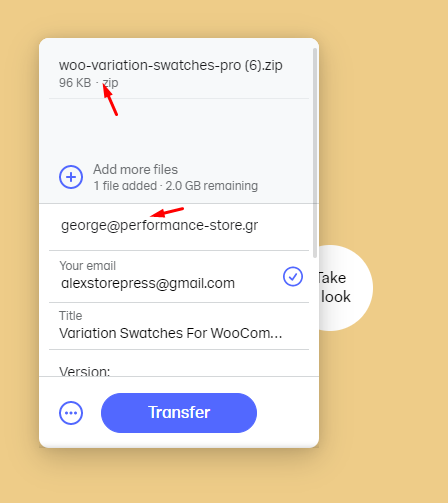The image size is (448, 503).
Task: Click the empty area of file list
Action: pos(179,128)
